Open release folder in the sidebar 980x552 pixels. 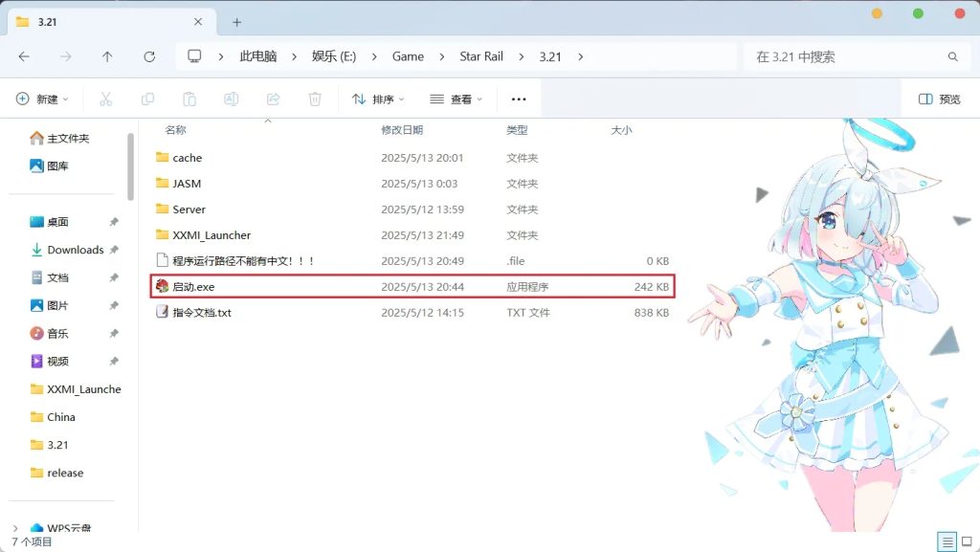(56, 473)
